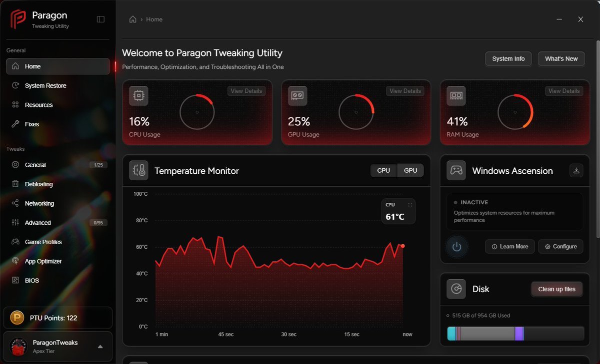Screen dimensions: 600x364
Task: Toggle Windows Ascension power button
Action: click(x=456, y=247)
